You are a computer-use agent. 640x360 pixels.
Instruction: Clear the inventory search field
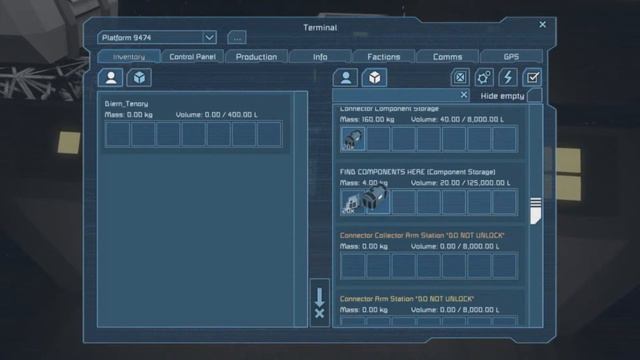pyautogui.click(x=464, y=95)
